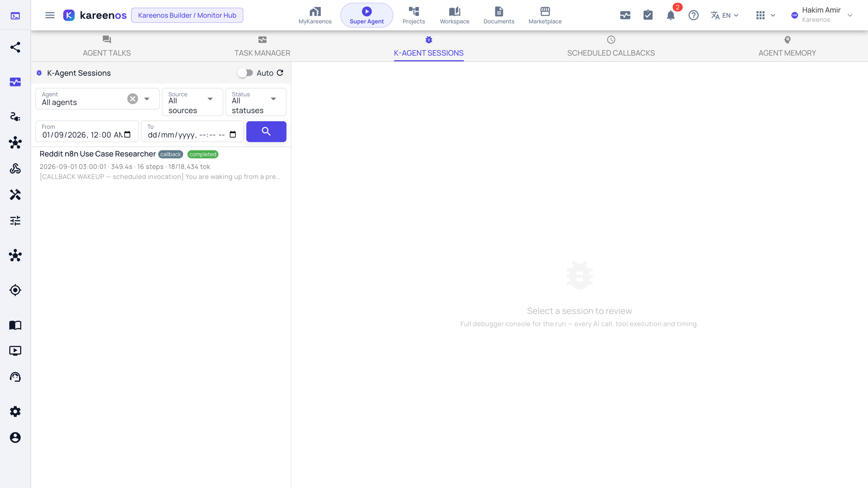868x488 pixels.
Task: Switch to Agent Memory tab
Action: [787, 46]
